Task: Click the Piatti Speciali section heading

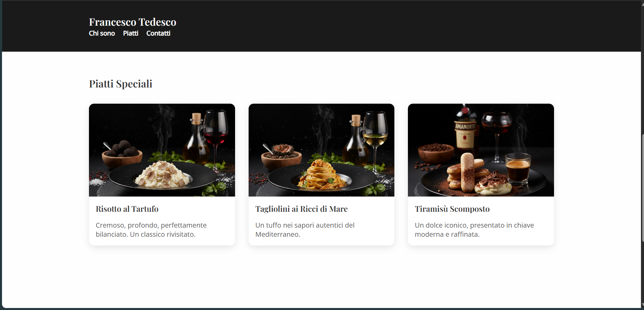Action: coord(121,84)
